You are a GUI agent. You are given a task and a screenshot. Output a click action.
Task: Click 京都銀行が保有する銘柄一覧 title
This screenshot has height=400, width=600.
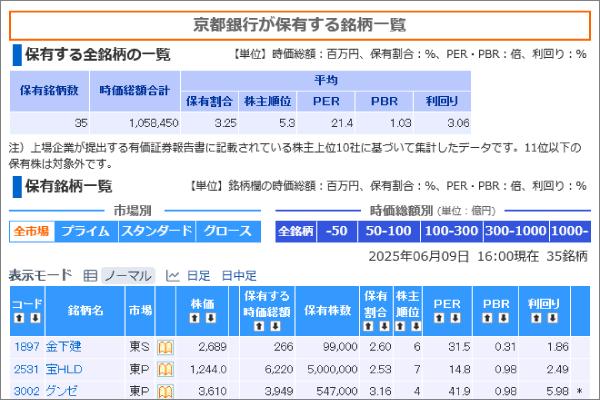pyautogui.click(x=300, y=25)
